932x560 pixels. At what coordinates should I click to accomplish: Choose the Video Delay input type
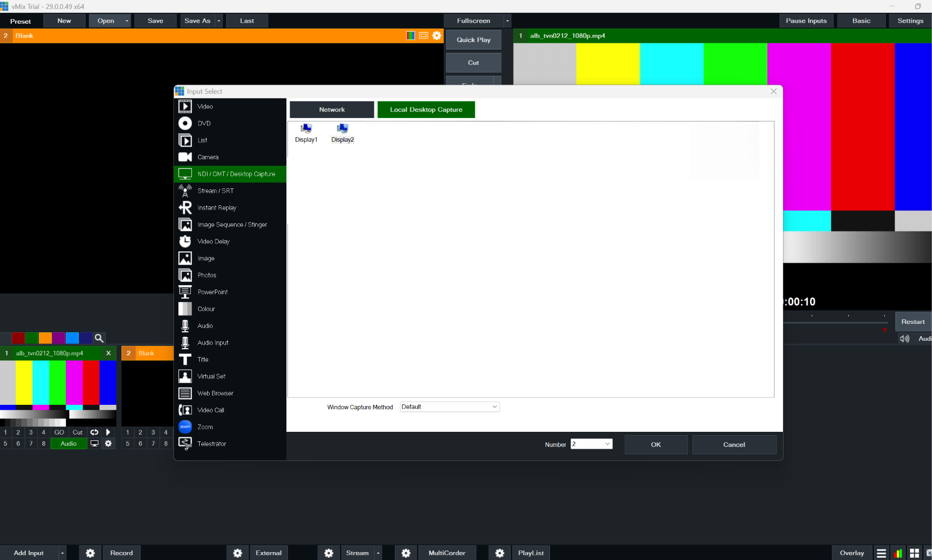click(x=230, y=241)
